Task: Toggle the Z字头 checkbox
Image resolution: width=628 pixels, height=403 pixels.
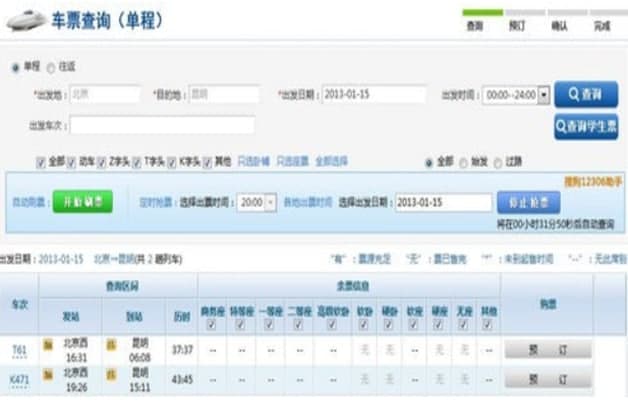Action: pyautogui.click(x=101, y=162)
